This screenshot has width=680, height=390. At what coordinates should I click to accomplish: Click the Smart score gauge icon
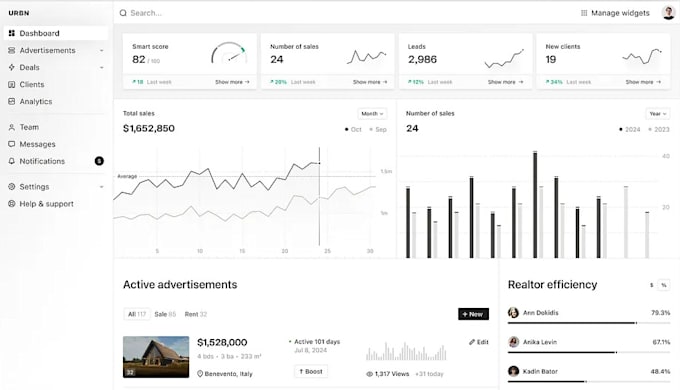click(x=229, y=53)
